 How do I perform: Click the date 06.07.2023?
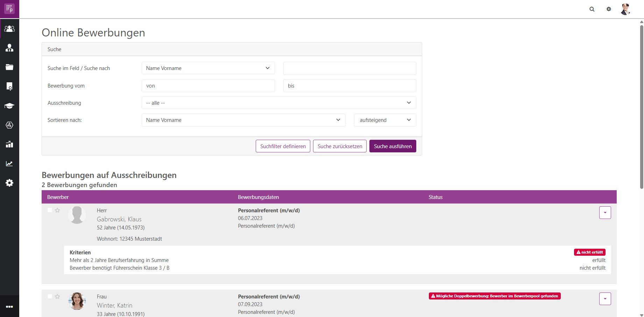tap(250, 218)
